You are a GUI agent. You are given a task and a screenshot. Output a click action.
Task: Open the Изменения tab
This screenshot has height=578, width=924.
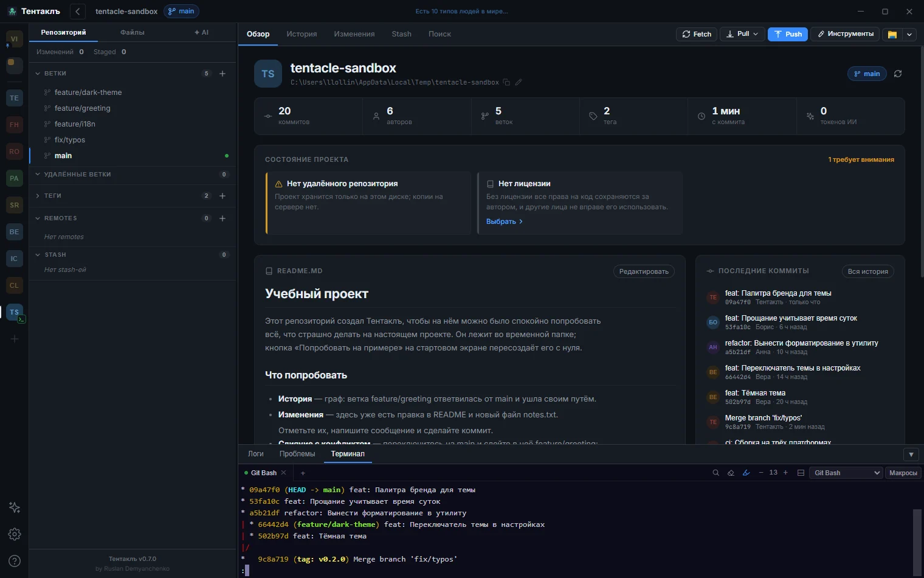pos(354,34)
